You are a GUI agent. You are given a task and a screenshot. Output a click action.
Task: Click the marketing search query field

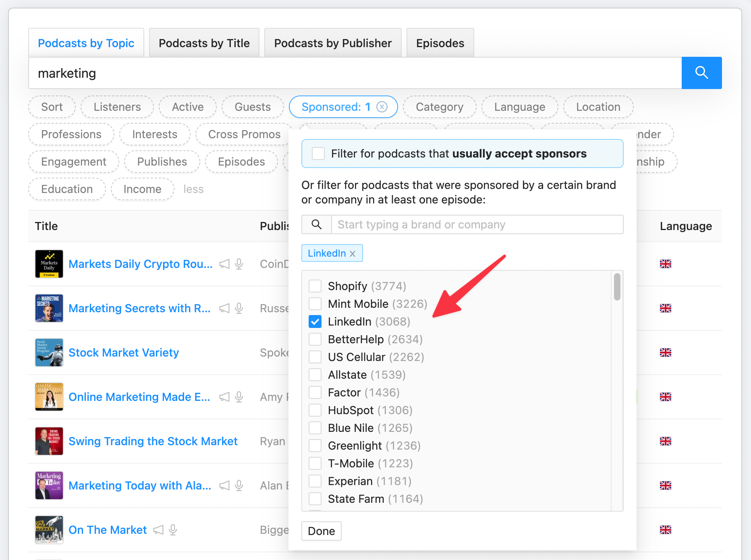click(x=355, y=73)
